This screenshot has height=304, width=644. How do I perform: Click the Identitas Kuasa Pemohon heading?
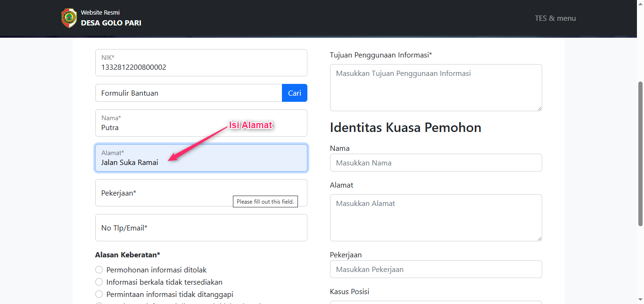[x=405, y=127]
